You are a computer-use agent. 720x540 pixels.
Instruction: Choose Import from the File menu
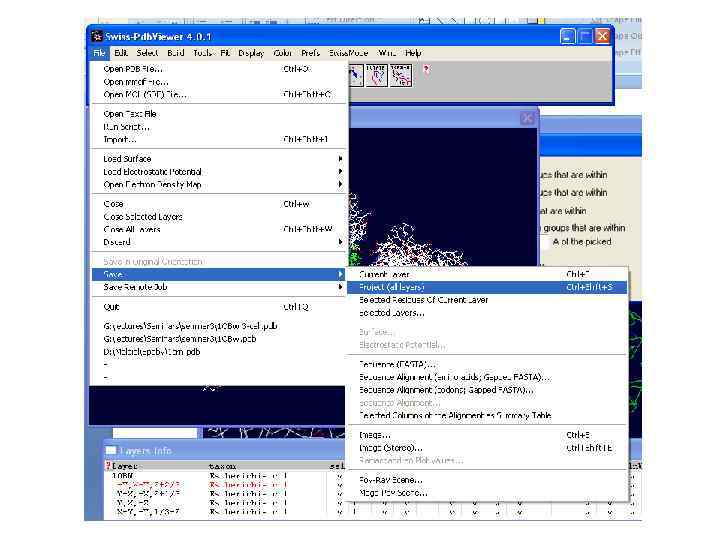point(218,139)
